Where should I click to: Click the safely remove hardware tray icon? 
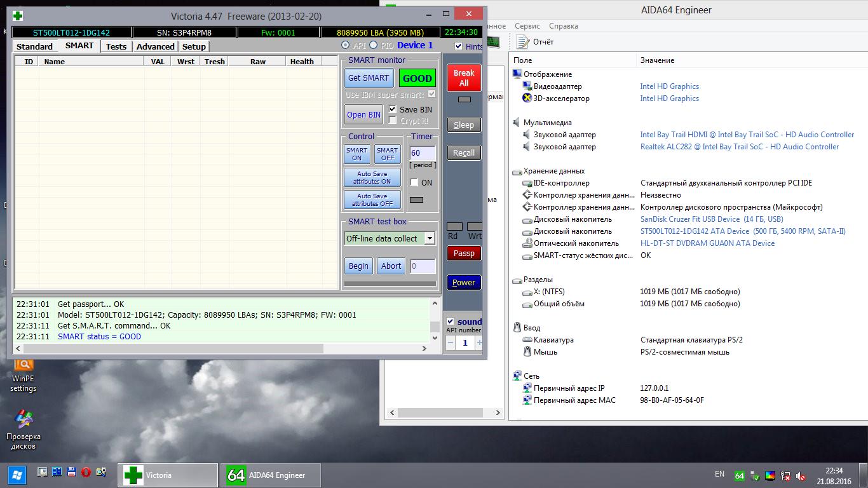pyautogui.click(x=755, y=475)
